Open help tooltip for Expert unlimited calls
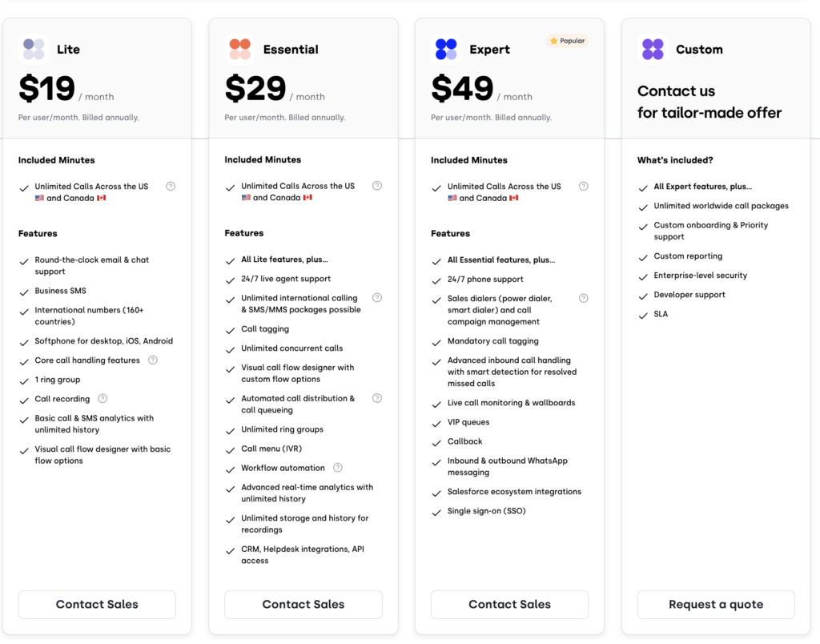 pos(584,186)
